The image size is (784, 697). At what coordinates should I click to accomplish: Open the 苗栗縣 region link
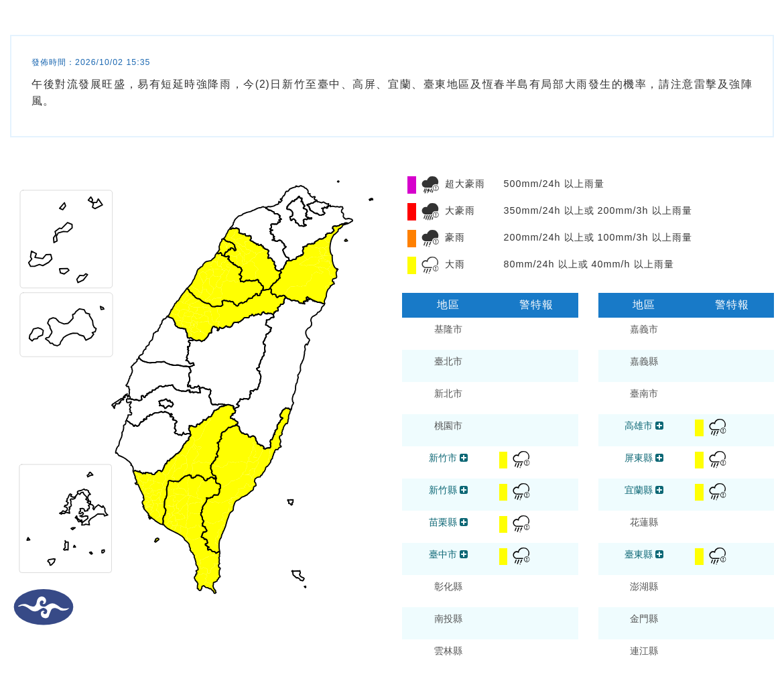(442, 522)
